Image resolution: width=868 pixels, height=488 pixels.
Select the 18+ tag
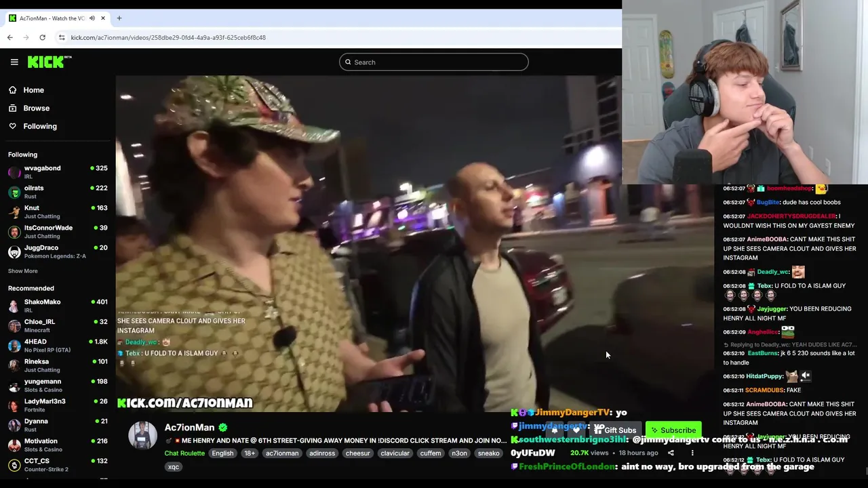(250, 453)
